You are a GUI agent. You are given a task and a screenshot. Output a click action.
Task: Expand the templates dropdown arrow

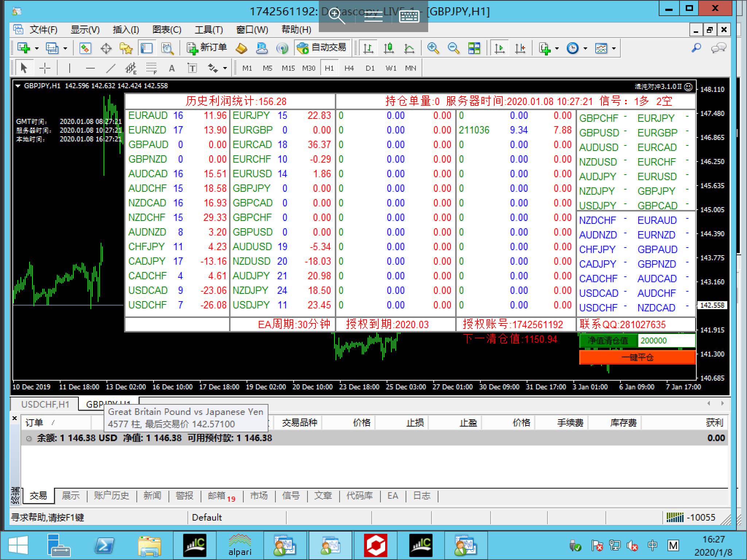[x=614, y=48]
